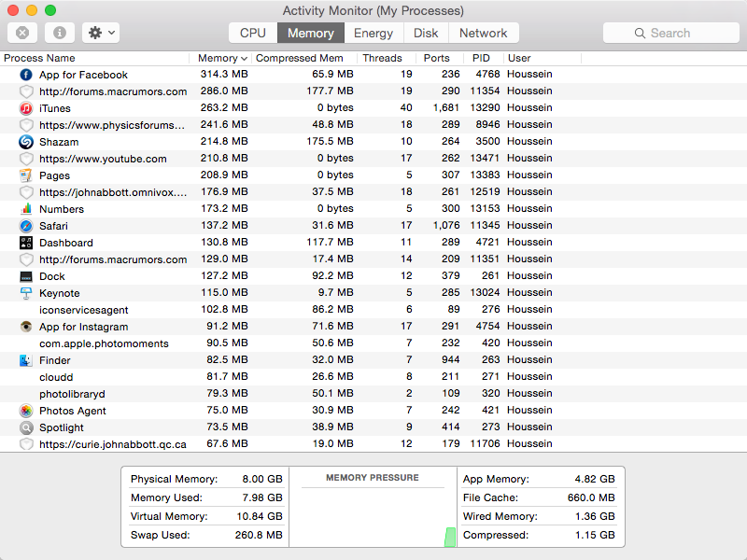Click the Dashboard process icon
The width and height of the screenshot is (747, 560).
[26, 243]
